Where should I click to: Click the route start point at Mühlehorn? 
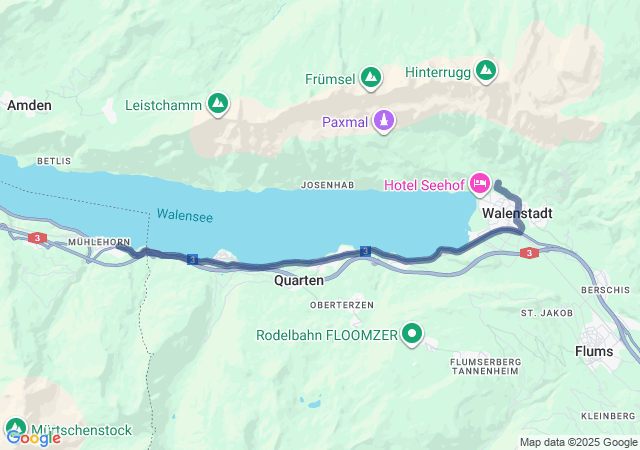[x=119, y=245]
